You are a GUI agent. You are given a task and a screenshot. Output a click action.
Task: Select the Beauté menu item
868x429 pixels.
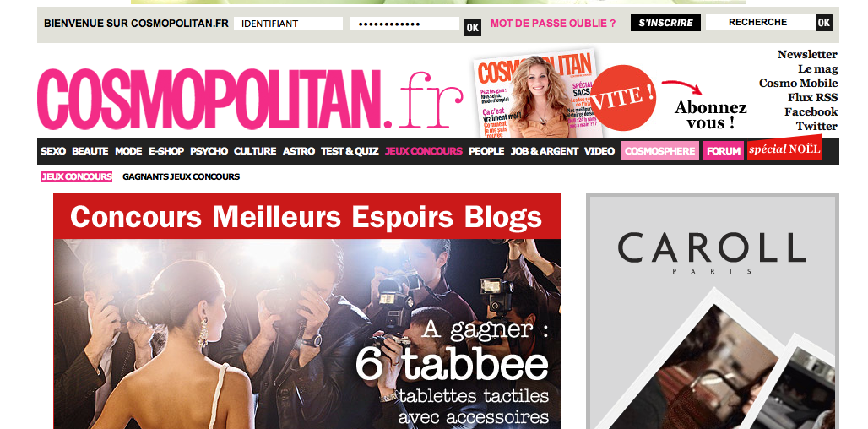tap(90, 151)
